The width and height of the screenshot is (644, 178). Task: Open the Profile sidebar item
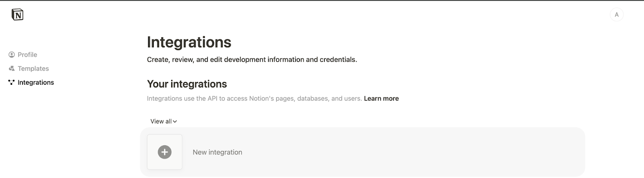27,54
